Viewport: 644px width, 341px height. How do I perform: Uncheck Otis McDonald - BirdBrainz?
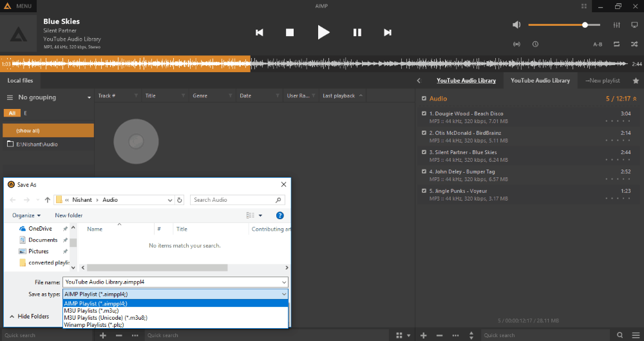click(x=424, y=133)
